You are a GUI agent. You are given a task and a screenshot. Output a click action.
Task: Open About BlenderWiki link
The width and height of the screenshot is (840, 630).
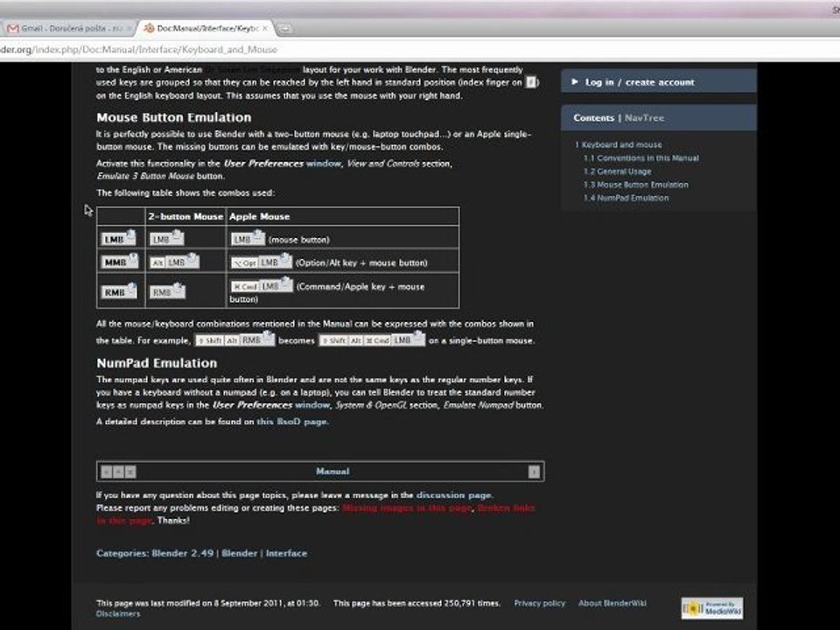(612, 603)
